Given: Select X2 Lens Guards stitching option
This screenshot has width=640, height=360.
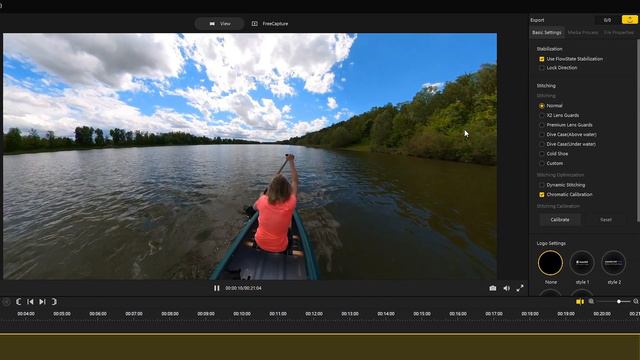Looking at the screenshot, I should [542, 116].
